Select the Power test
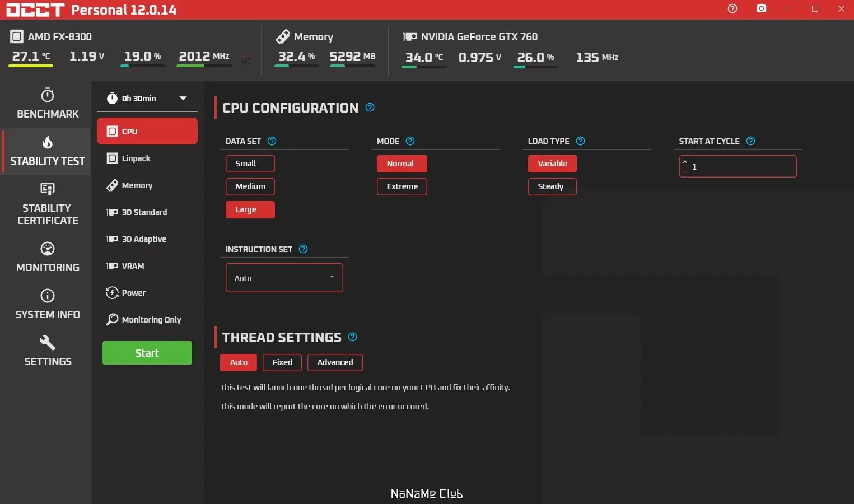The height and width of the screenshot is (504, 854). (x=147, y=293)
